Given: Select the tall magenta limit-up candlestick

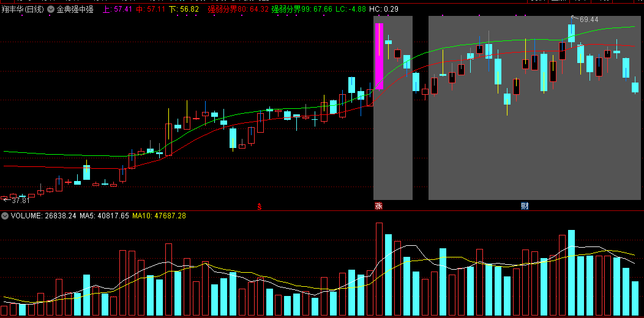Looking at the screenshot, I should tap(379, 56).
